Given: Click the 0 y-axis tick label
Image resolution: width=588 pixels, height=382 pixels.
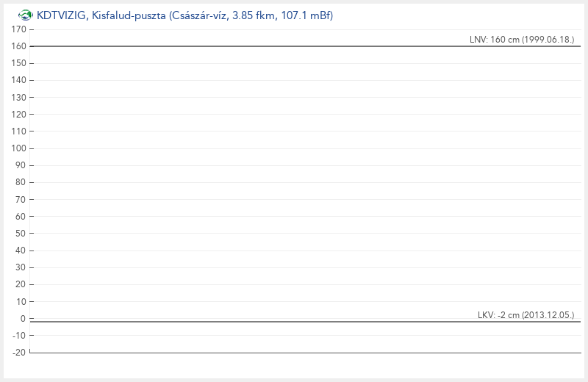Looking at the screenshot, I should [x=23, y=318].
